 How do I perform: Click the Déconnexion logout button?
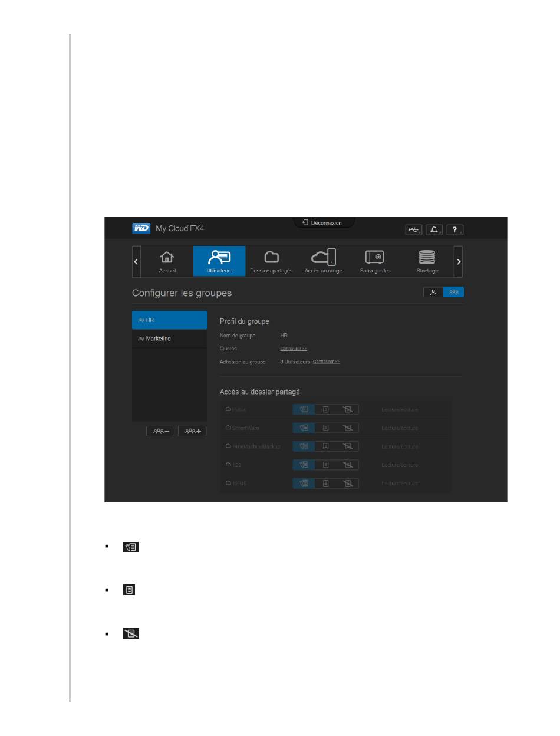[324, 223]
